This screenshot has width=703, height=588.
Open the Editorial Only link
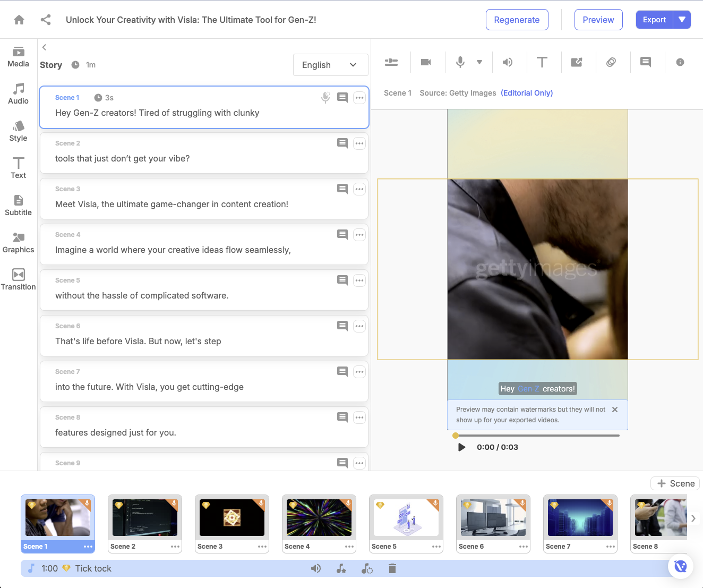pos(527,93)
